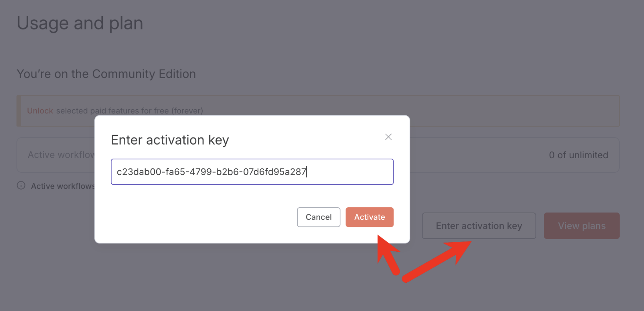The height and width of the screenshot is (311, 644).
Task: Close the activation key dialog with the X
Action: click(388, 137)
